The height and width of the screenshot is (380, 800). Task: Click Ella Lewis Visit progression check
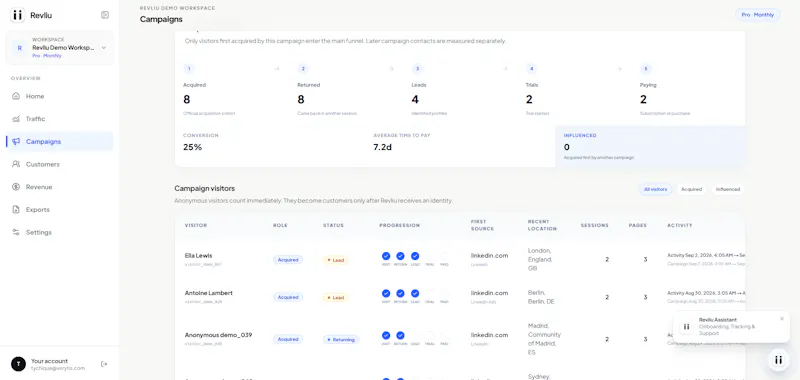point(386,256)
